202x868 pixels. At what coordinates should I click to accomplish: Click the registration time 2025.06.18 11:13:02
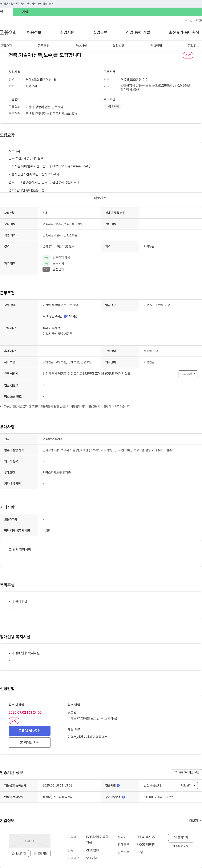[x=57, y=785]
